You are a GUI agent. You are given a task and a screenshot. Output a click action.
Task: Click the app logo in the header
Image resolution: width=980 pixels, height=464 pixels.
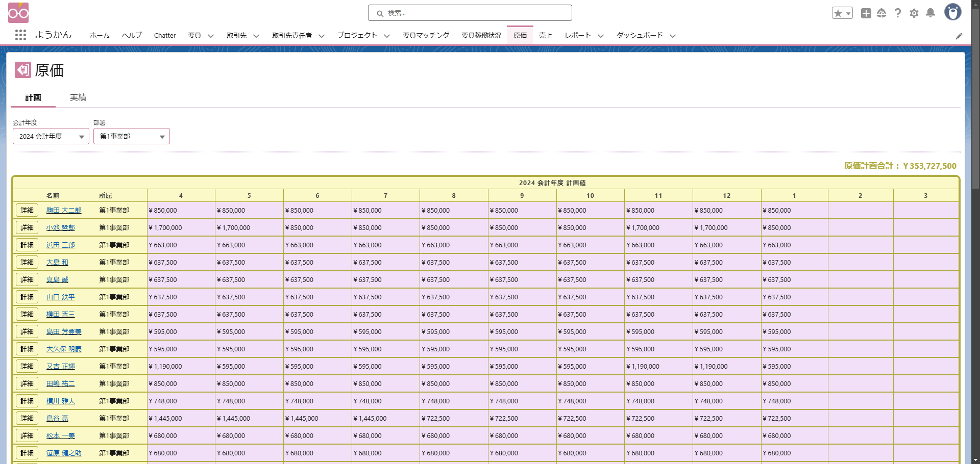click(x=18, y=13)
